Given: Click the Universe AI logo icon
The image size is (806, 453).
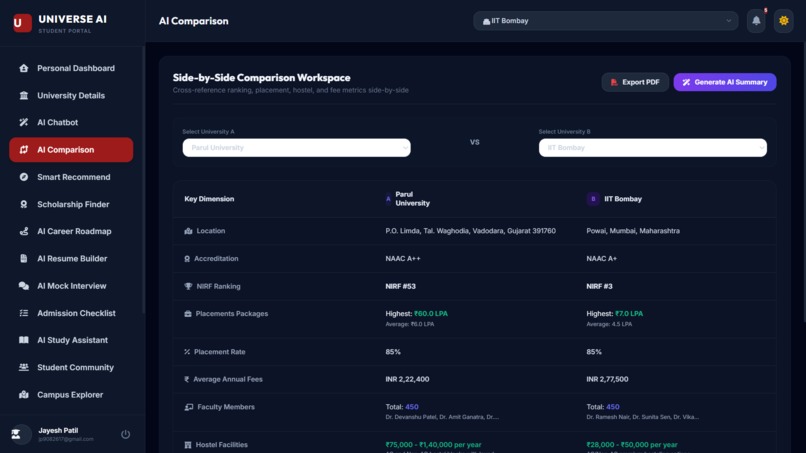Looking at the screenshot, I should click(x=22, y=23).
